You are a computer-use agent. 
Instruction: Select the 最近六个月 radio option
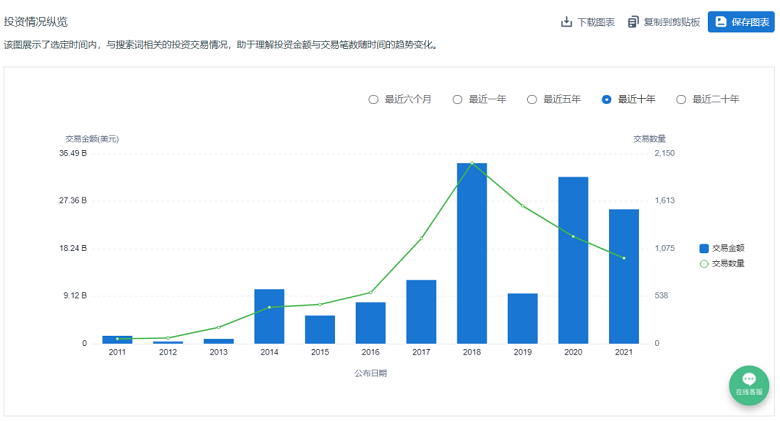pyautogui.click(x=374, y=99)
